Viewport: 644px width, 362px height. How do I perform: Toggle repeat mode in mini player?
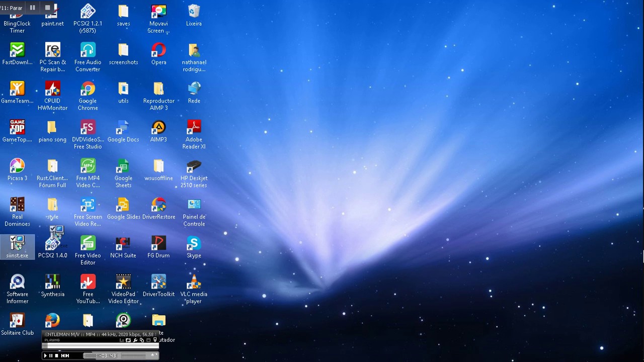pos(128,340)
